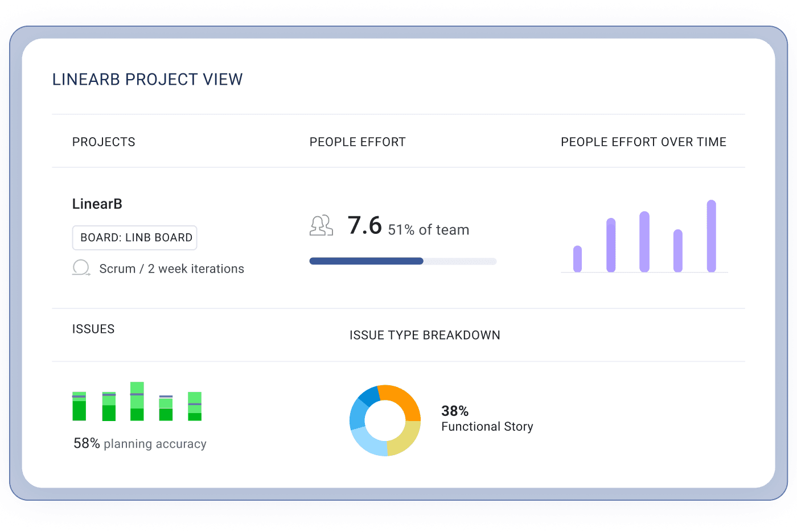This screenshot has height=532, width=797.
Task: Select the second purple effort-over-time bar
Action: click(x=611, y=245)
